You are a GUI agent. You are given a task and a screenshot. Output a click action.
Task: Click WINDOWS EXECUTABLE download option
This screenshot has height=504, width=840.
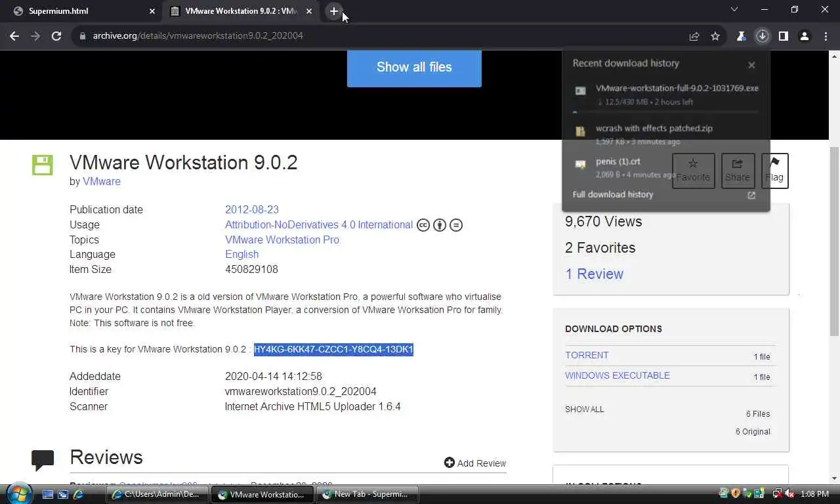[618, 375]
